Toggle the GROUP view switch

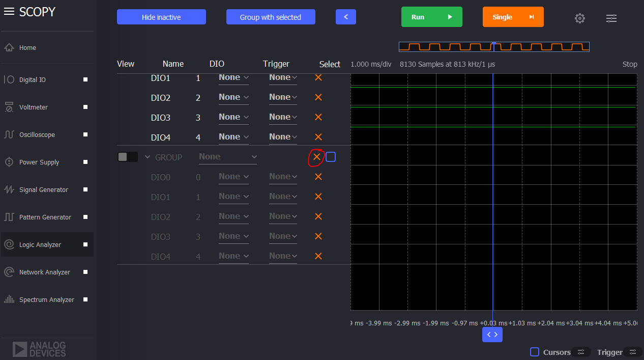[128, 157]
